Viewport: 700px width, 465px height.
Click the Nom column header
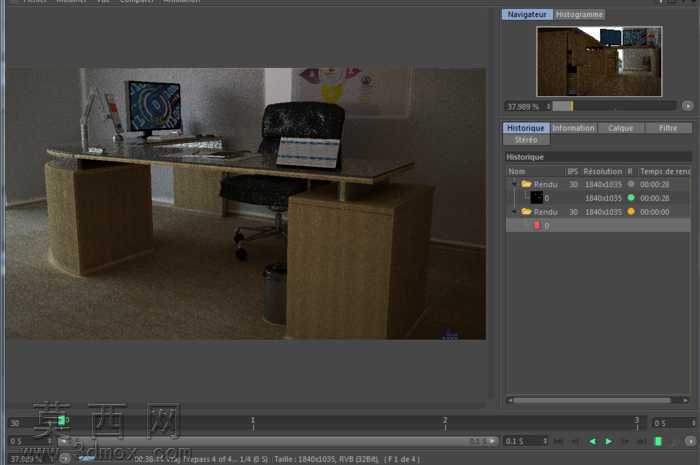(x=536, y=171)
